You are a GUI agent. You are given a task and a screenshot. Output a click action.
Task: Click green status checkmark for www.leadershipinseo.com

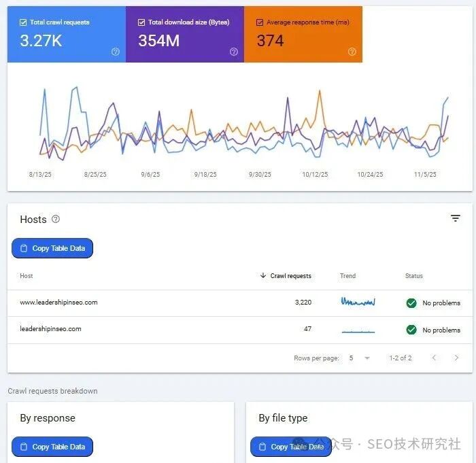[411, 303]
